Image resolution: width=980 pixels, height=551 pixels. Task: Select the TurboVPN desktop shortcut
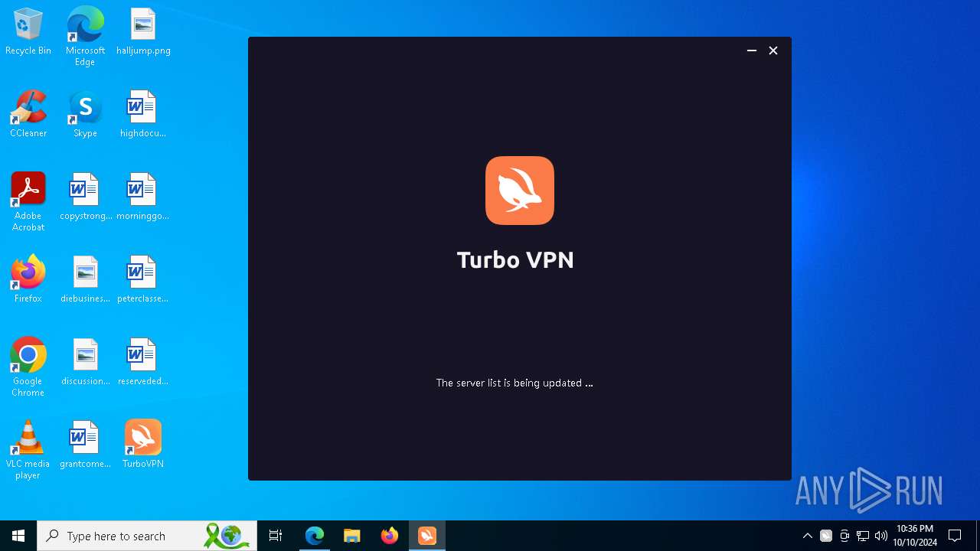click(x=143, y=445)
